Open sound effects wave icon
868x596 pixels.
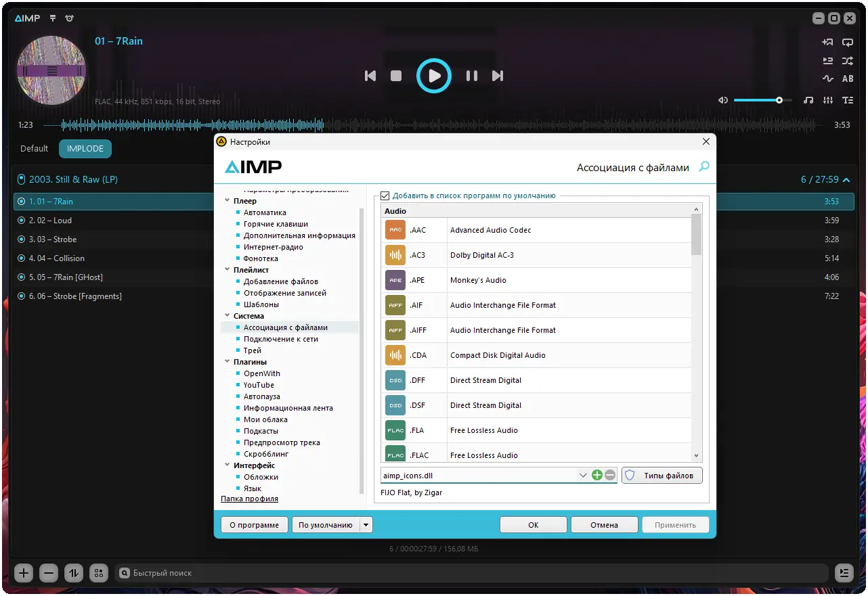coord(827,78)
